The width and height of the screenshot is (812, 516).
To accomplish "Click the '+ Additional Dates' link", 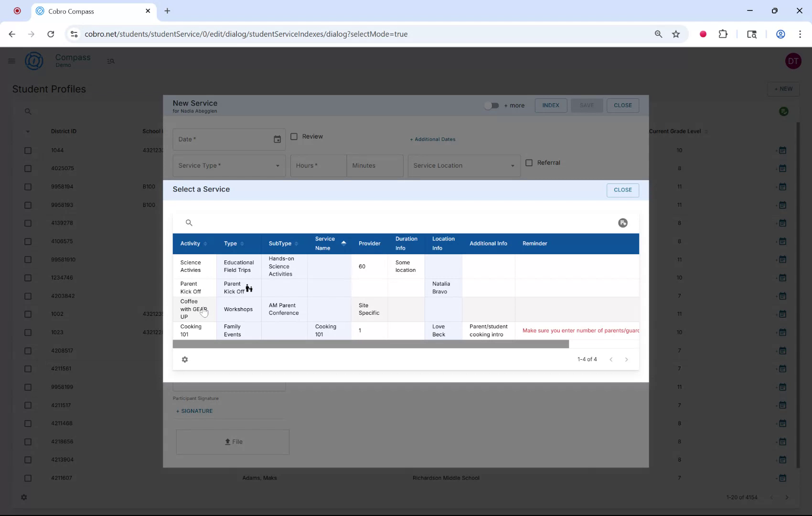I will [432, 139].
